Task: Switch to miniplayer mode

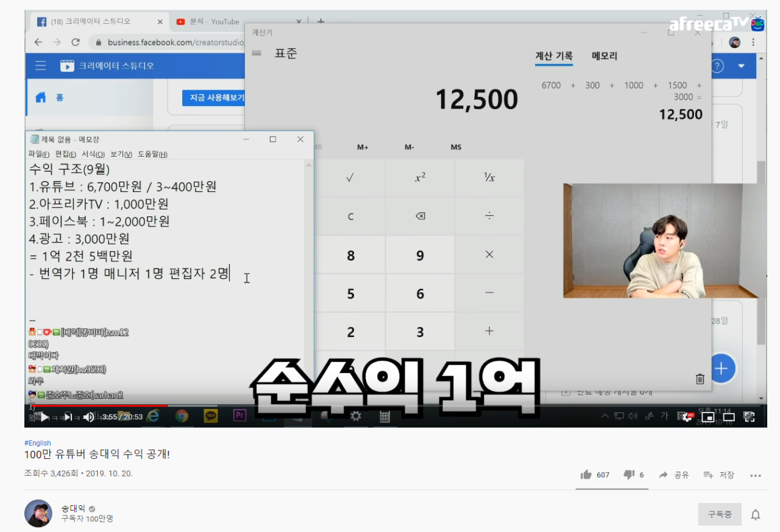Action: pos(707,417)
